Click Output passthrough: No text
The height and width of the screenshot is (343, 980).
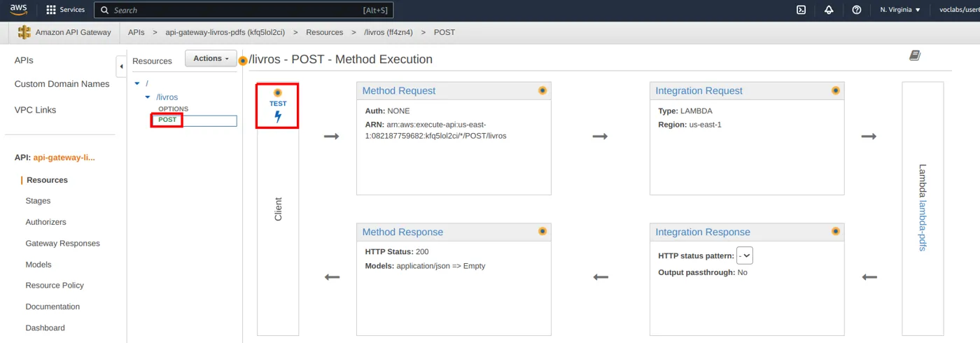pyautogui.click(x=703, y=272)
